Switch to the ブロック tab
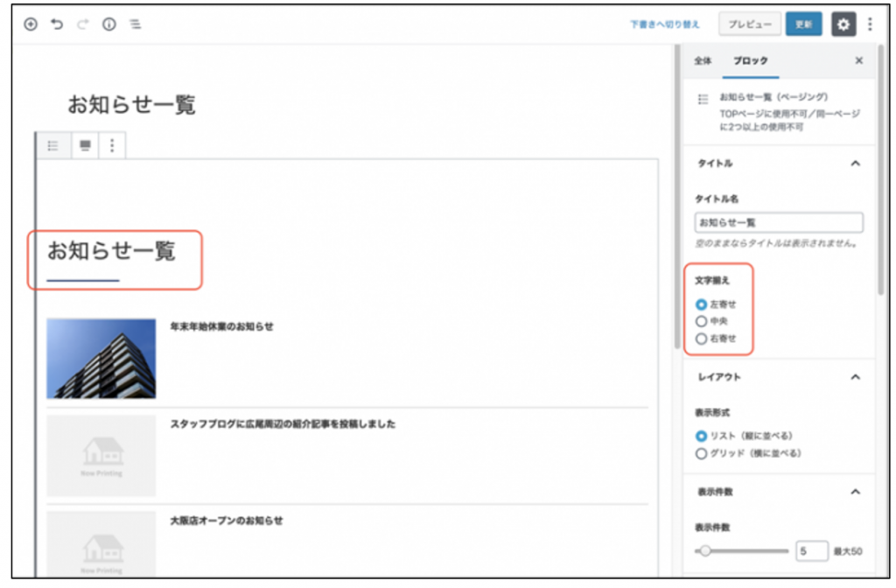 click(x=751, y=61)
